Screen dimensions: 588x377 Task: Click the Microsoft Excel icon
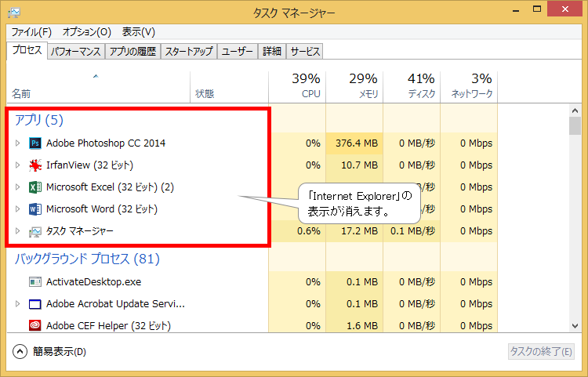[35, 187]
